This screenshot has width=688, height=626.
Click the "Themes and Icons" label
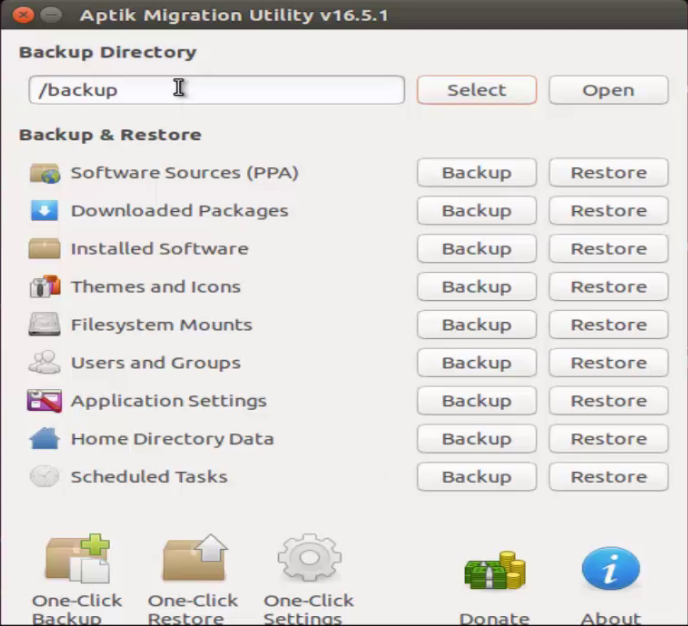156,287
